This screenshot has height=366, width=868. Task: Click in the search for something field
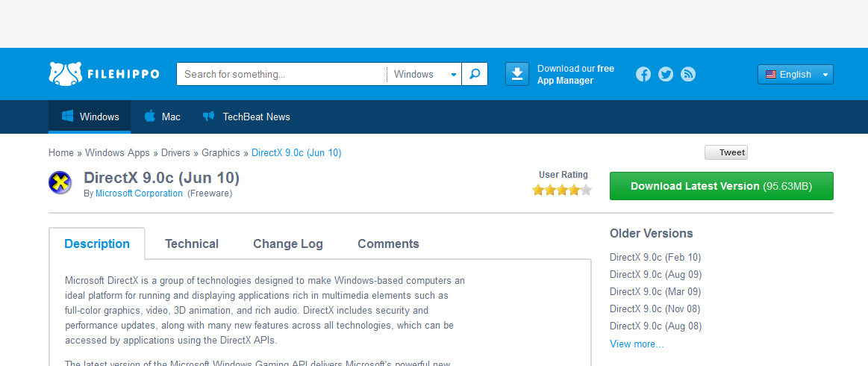(x=282, y=74)
